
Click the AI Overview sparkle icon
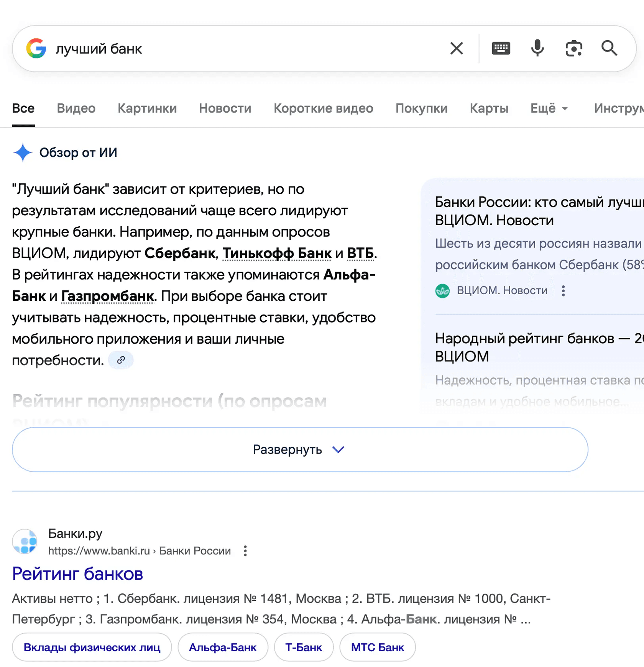tap(23, 152)
